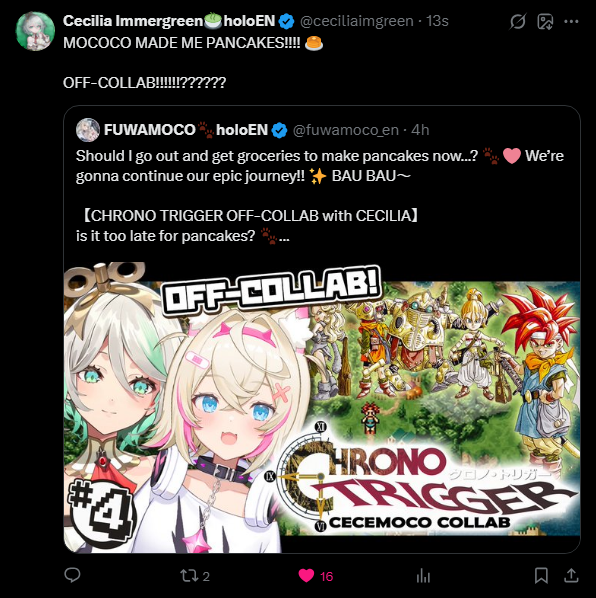Open Cecilia Immergreen's profile avatar
The width and height of the screenshot is (596, 598).
pyautogui.click(x=35, y=31)
